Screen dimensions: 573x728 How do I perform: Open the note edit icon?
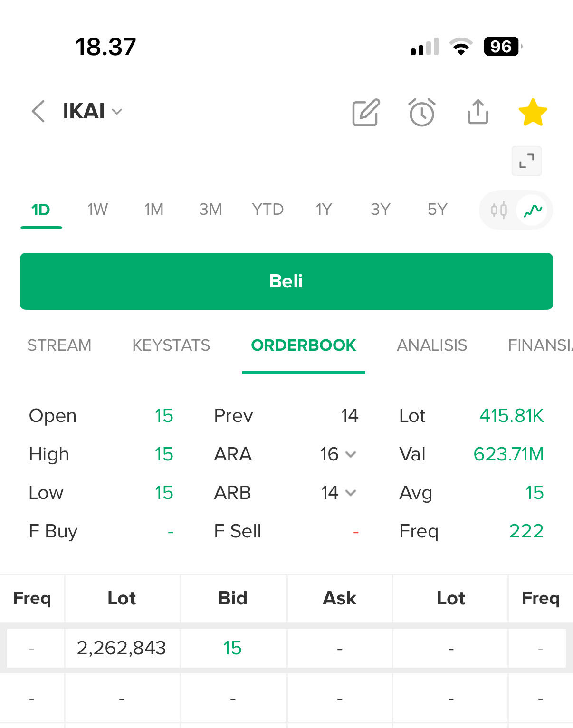tap(366, 113)
